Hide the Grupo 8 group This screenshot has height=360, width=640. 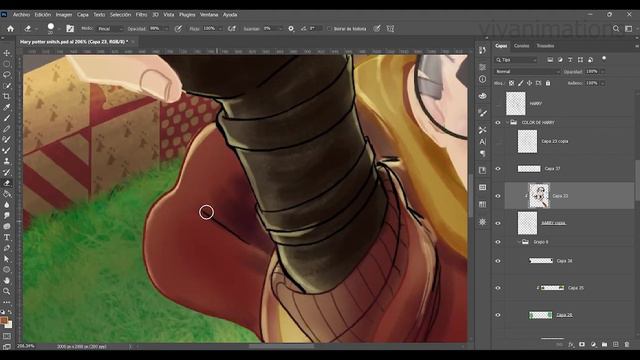pyautogui.click(x=498, y=242)
